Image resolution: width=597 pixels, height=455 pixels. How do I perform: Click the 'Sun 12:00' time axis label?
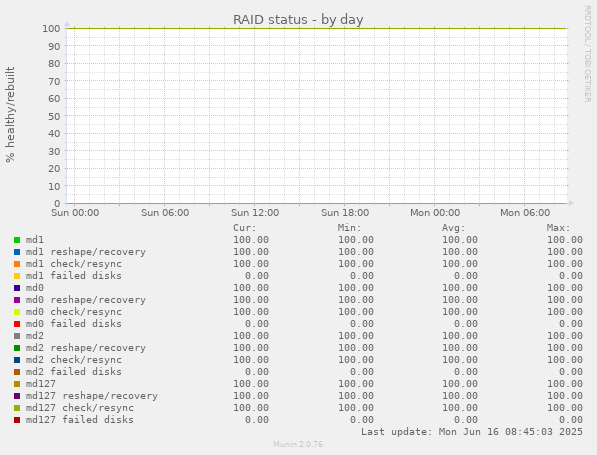[x=255, y=212]
